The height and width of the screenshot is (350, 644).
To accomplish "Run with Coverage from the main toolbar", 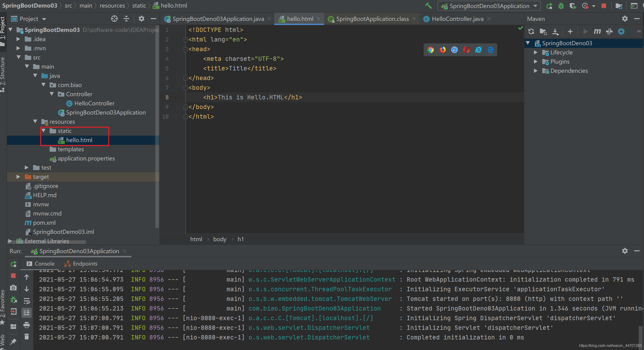I will pyautogui.click(x=573, y=6).
